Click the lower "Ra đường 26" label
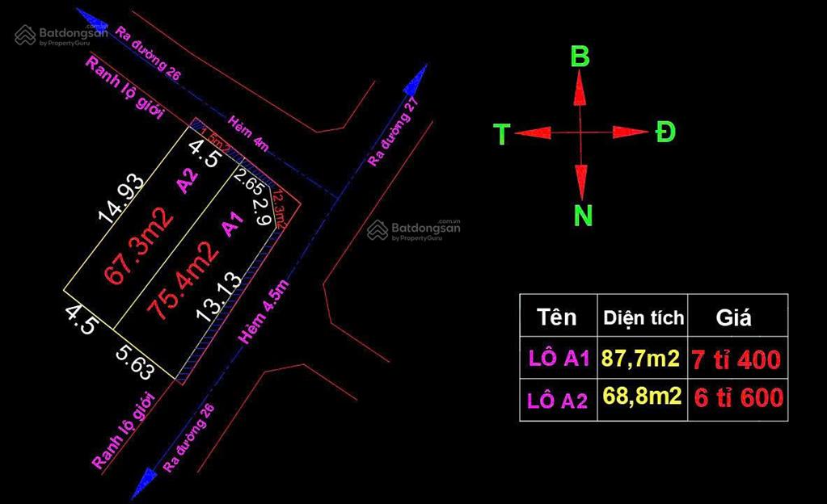827x504 pixels. [188, 438]
